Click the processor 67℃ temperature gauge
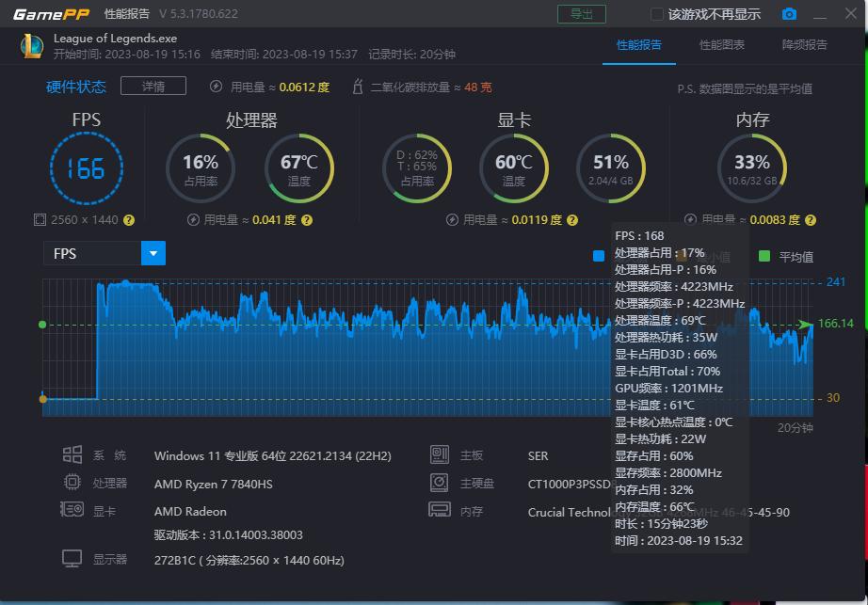868x605 pixels. click(x=299, y=168)
